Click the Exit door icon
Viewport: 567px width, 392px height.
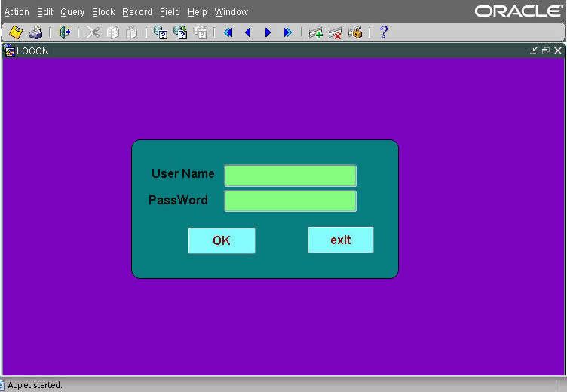click(65, 32)
